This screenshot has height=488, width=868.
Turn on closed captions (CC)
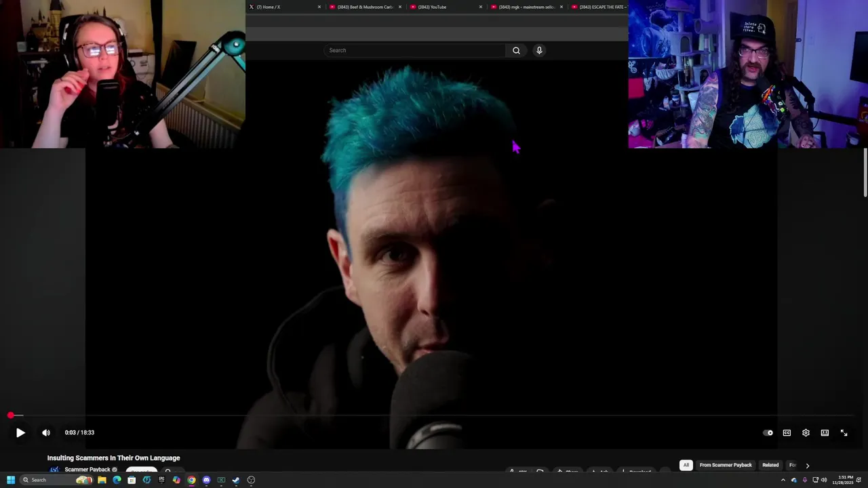(x=787, y=432)
